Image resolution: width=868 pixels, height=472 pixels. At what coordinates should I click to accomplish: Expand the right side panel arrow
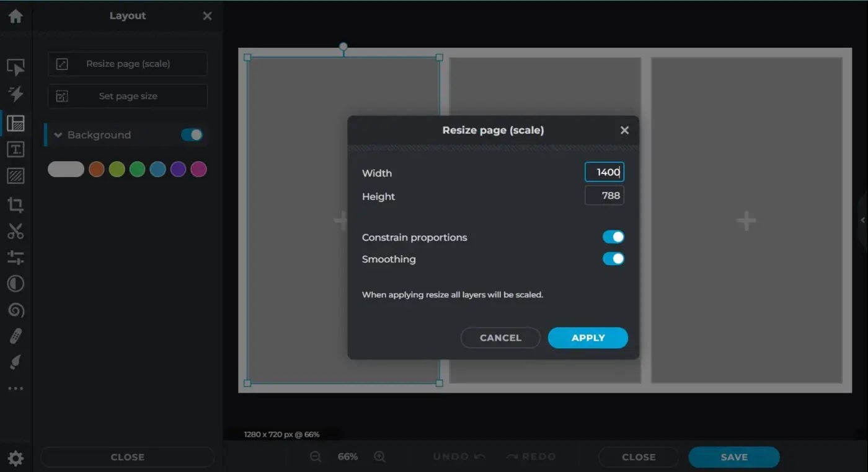pos(862,221)
